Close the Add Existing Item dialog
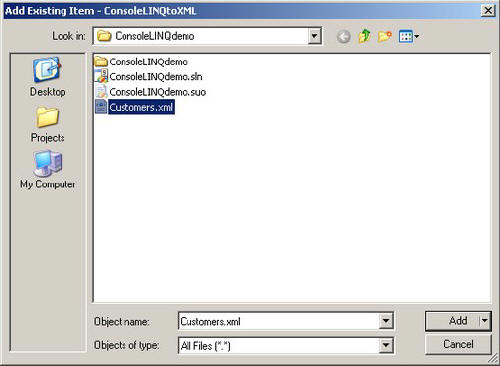 click(x=488, y=11)
